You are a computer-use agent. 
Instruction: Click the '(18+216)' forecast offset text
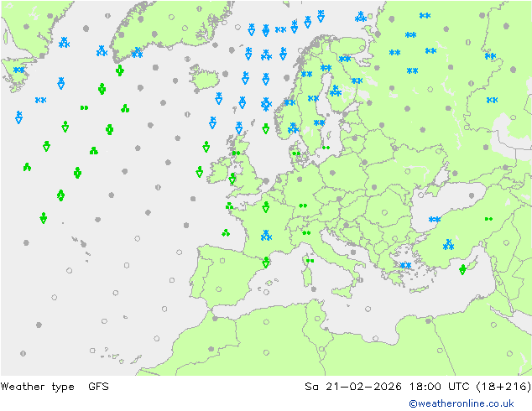click(x=503, y=387)
